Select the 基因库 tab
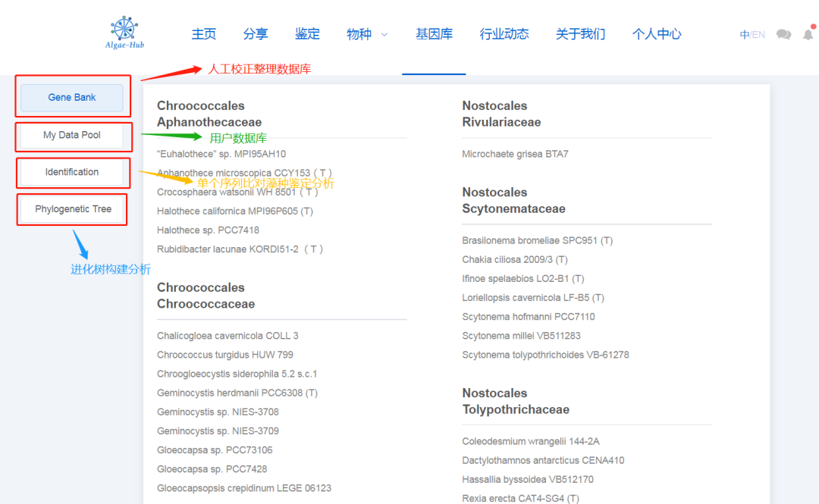Screen dimensions: 819x504 point(434,34)
